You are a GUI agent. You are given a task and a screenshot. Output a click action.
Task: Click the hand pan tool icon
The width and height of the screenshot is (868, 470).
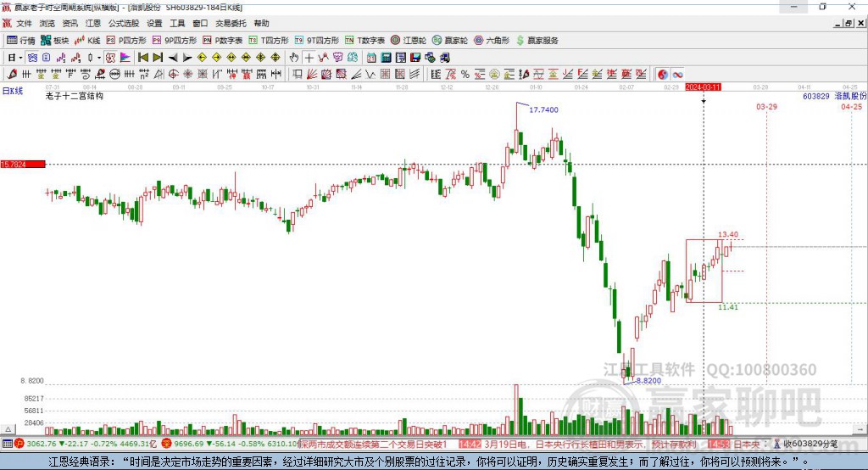[x=294, y=58]
